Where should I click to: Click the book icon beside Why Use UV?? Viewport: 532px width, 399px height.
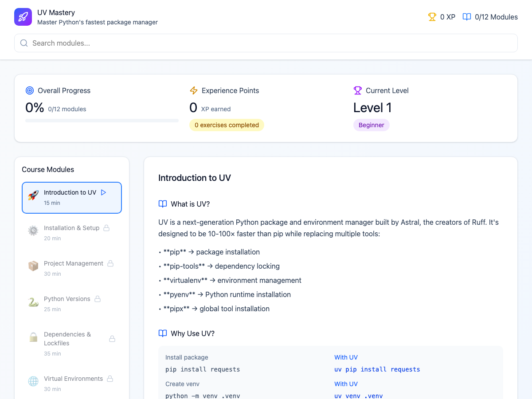163,333
